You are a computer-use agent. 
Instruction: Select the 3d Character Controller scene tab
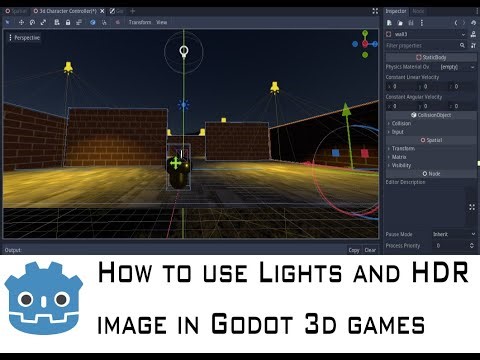65,11
